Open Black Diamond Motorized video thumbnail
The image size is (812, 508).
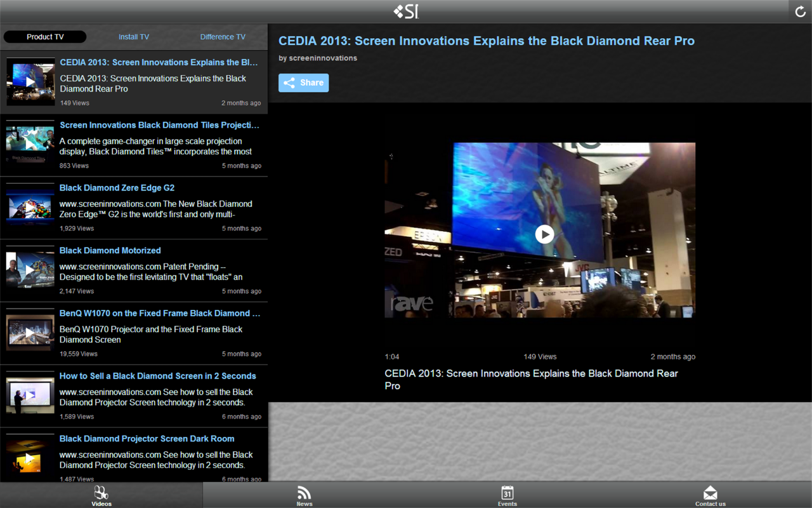point(30,271)
